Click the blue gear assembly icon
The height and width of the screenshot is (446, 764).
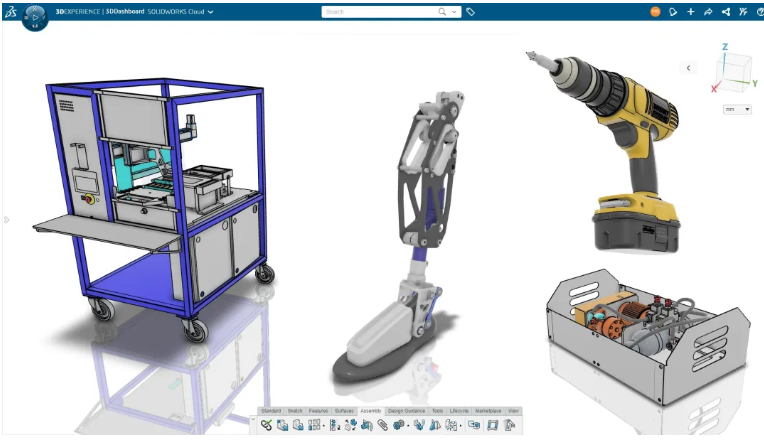[x=399, y=425]
